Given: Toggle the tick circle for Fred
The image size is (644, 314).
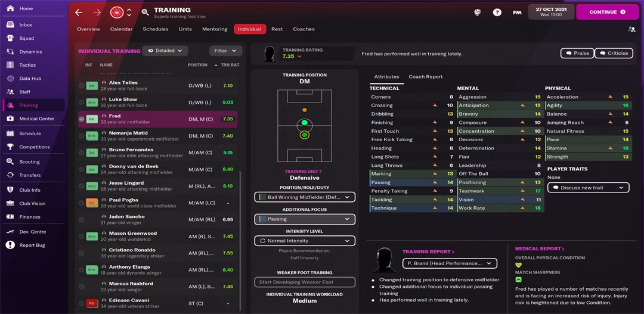Looking at the screenshot, I should coord(81,119).
